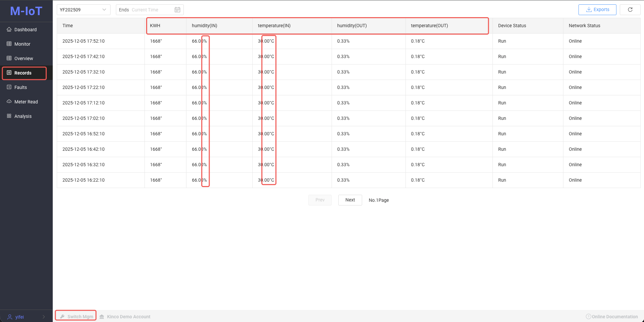Screen dimensions: 644x322
Task: Click the Overview icon in sidebar
Action: coord(9,58)
